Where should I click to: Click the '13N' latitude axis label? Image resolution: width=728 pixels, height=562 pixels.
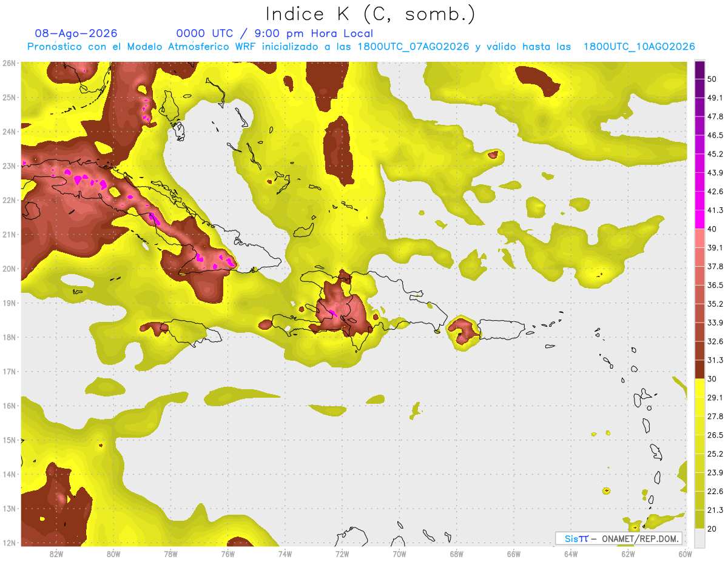(x=8, y=509)
